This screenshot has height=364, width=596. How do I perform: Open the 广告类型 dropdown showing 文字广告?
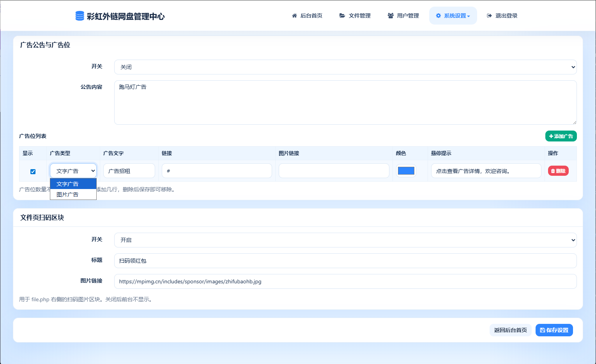pos(73,171)
